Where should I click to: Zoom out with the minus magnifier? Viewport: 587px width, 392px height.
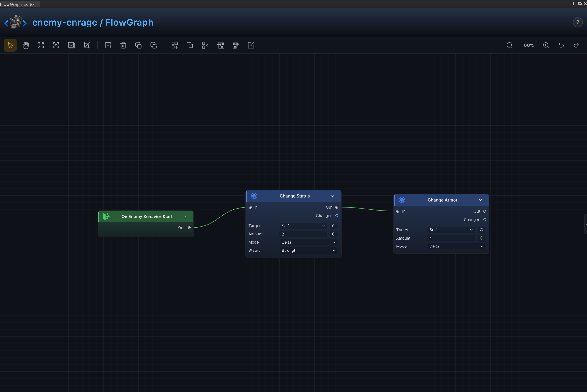510,45
